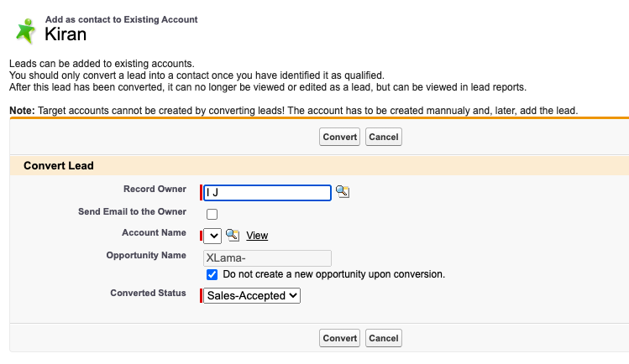Viewport: 629px width, 364px height.
Task: Toggle Send Email to the Owner checkbox
Action: pos(212,215)
